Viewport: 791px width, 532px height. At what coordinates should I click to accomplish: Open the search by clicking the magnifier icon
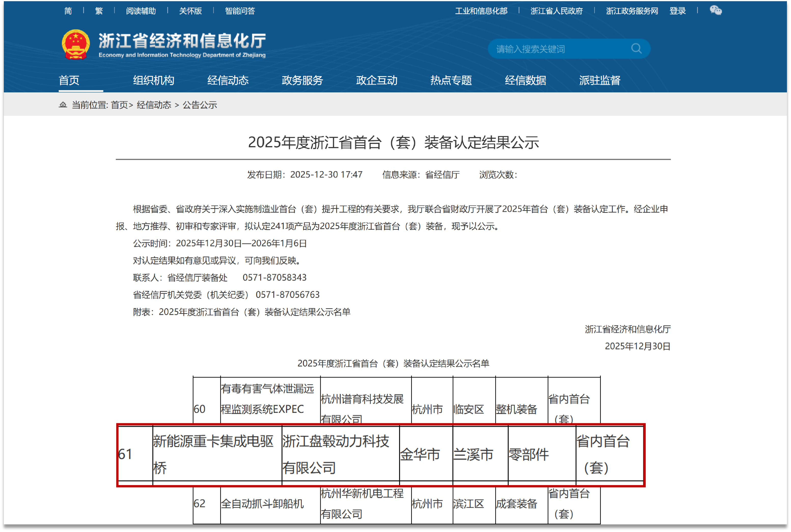pyautogui.click(x=637, y=48)
